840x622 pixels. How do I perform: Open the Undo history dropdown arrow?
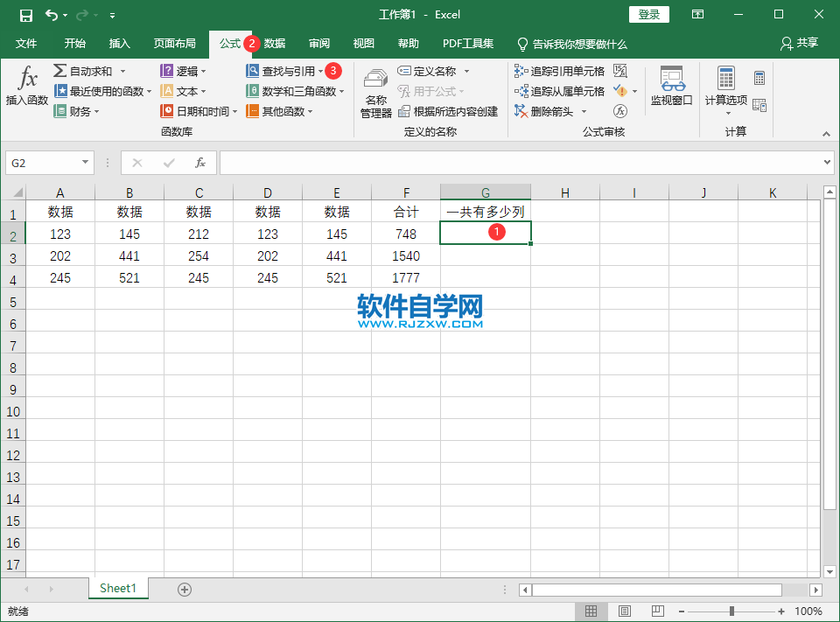(66, 15)
